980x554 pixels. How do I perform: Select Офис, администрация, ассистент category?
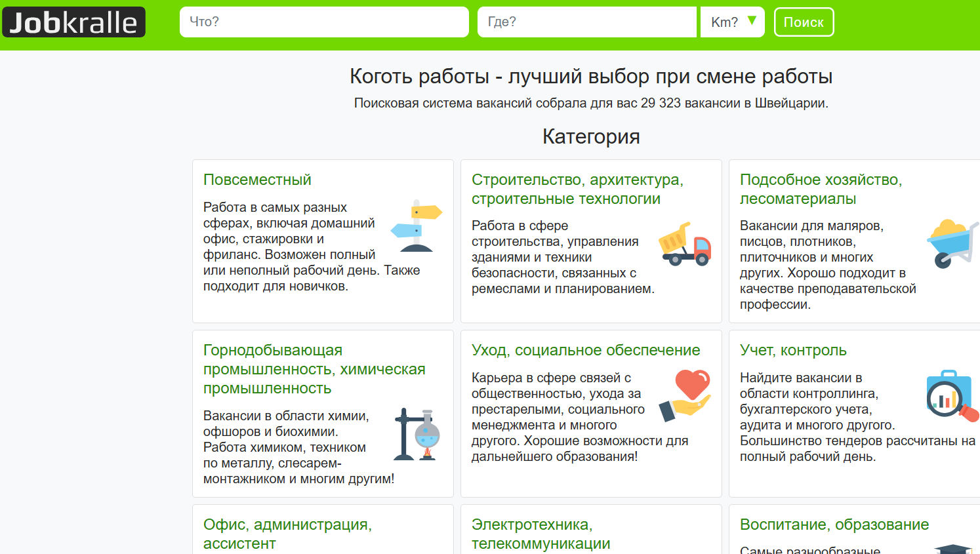pos(287,534)
